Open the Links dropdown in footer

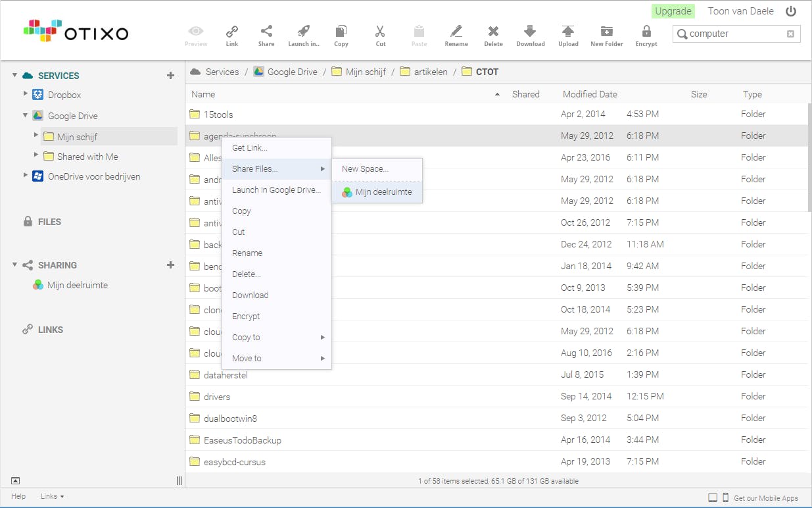[52, 496]
